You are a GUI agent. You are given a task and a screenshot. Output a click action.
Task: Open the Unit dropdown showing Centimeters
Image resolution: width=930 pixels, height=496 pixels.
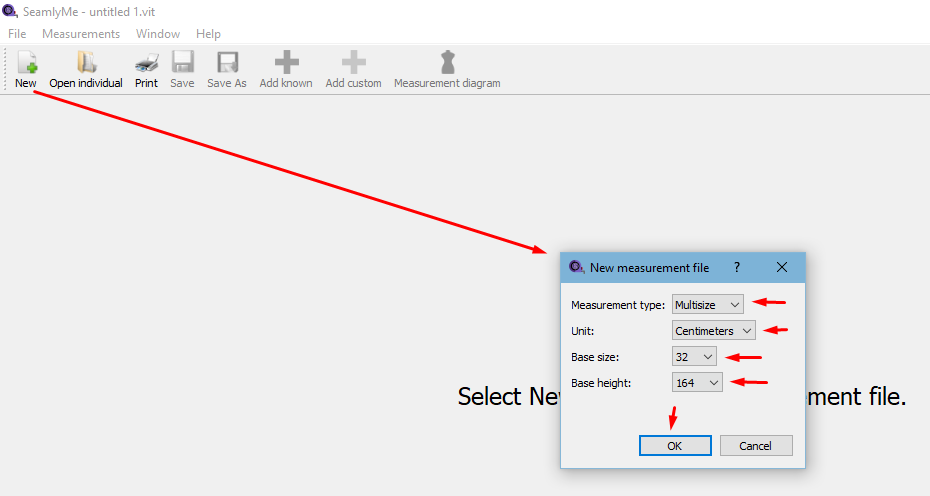pos(713,330)
